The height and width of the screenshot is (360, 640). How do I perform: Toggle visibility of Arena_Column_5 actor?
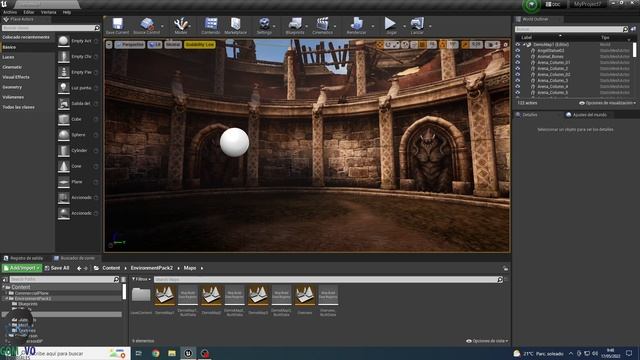pos(518,92)
